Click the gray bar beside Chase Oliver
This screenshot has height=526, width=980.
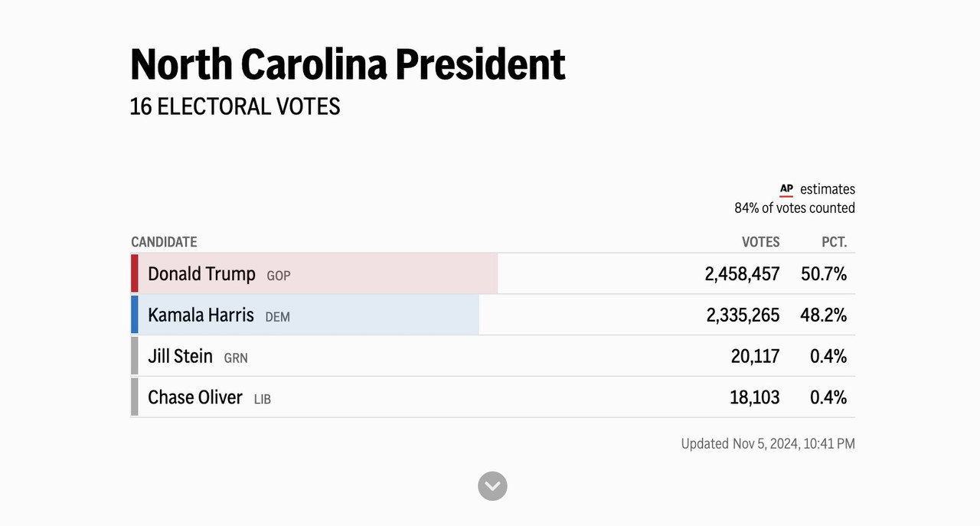tap(135, 397)
